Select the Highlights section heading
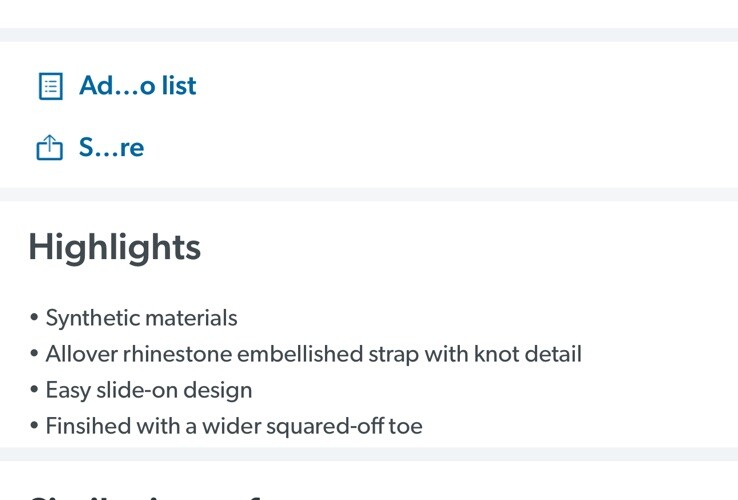Screen dimensions: 738x500 pos(115,248)
